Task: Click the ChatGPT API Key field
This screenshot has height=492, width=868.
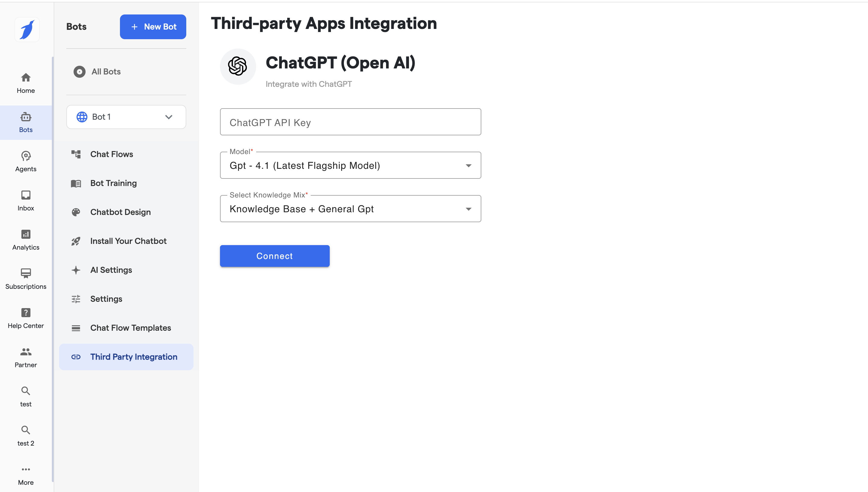Action: click(350, 122)
